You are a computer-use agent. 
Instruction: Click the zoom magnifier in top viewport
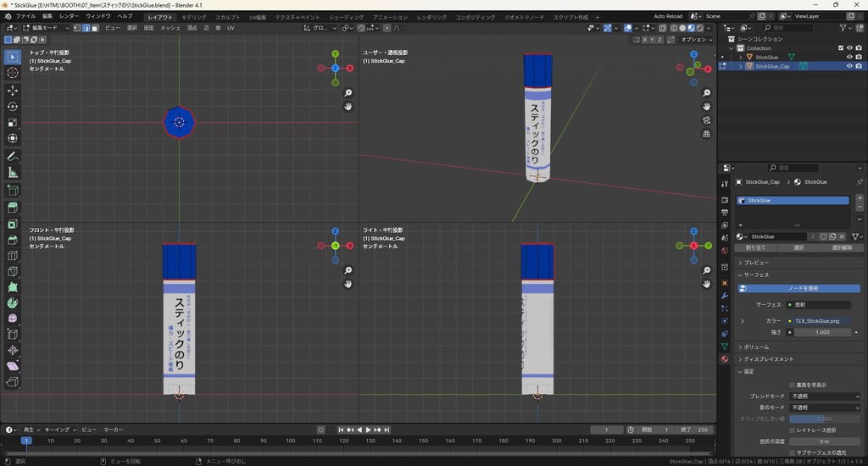[x=348, y=93]
